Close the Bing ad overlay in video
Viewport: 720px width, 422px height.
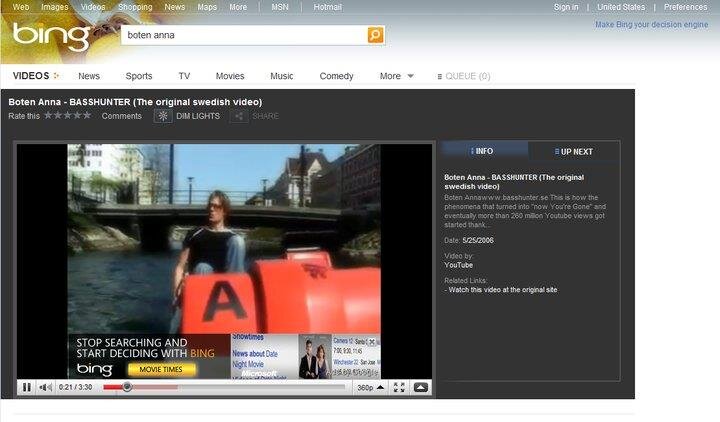coord(372,342)
